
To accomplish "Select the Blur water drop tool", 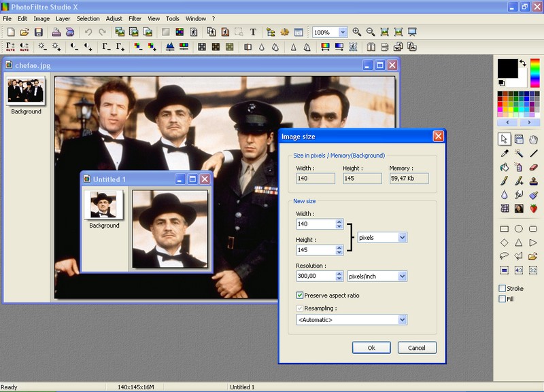I will (x=504, y=195).
